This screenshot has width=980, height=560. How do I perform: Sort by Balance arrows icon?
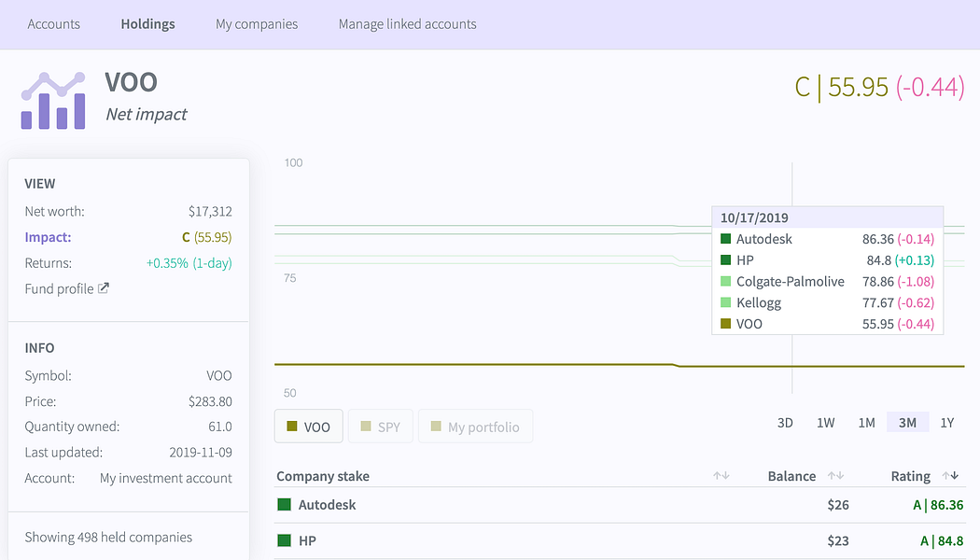836,476
